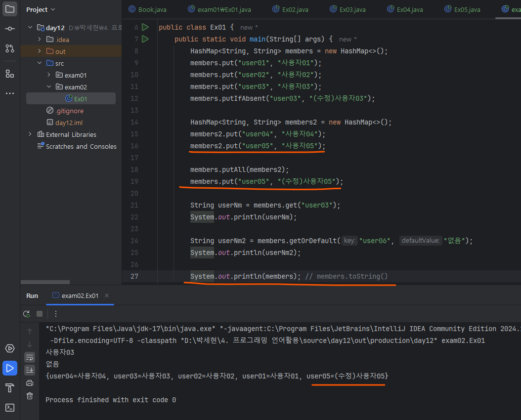Click the Run panel title label

[x=32, y=296]
